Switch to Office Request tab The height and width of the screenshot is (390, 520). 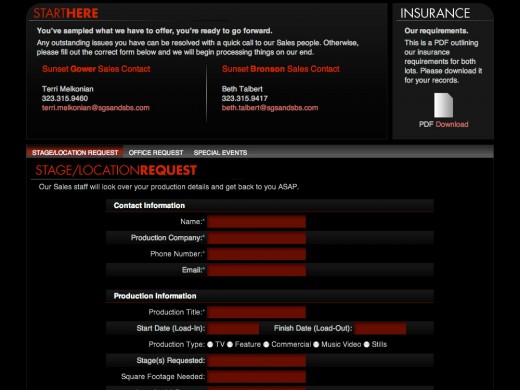tap(156, 153)
